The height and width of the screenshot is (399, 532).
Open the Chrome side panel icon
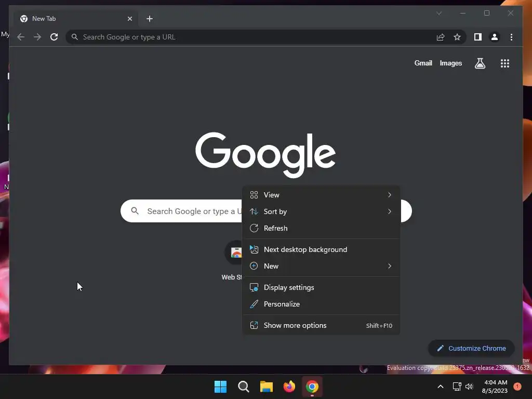pyautogui.click(x=478, y=37)
